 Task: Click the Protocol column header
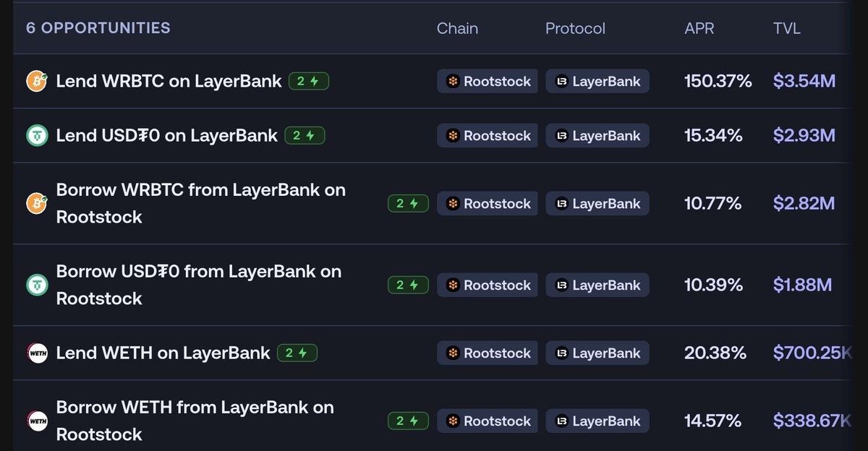point(575,28)
